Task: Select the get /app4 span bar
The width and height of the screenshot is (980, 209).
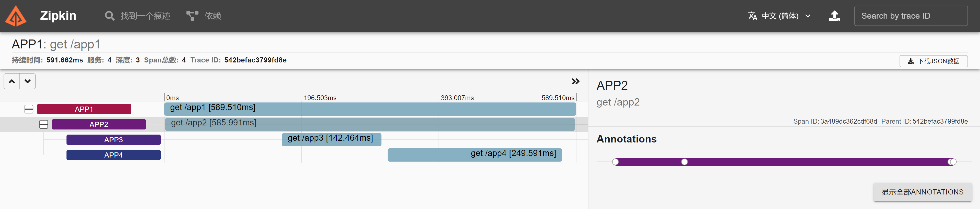Action: pos(475,155)
